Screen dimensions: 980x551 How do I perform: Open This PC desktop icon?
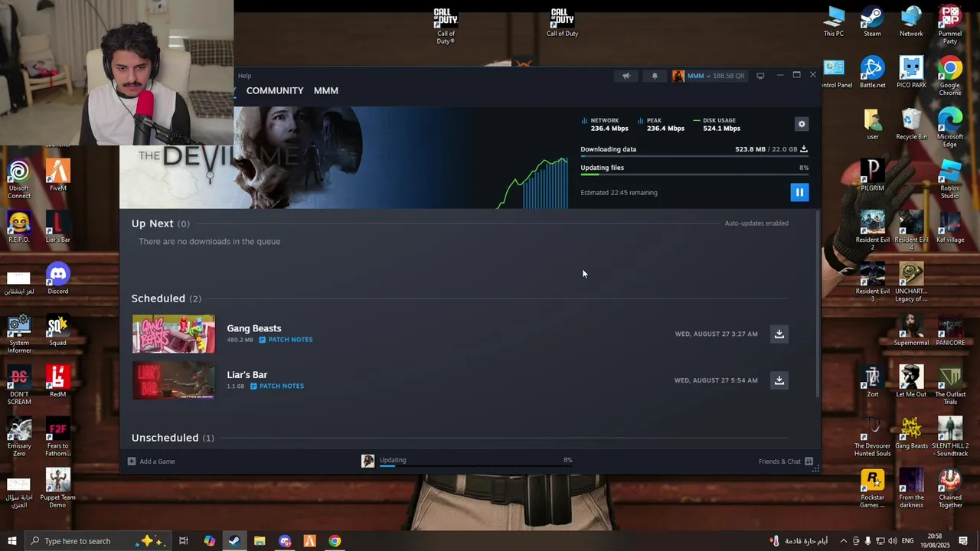(x=834, y=22)
